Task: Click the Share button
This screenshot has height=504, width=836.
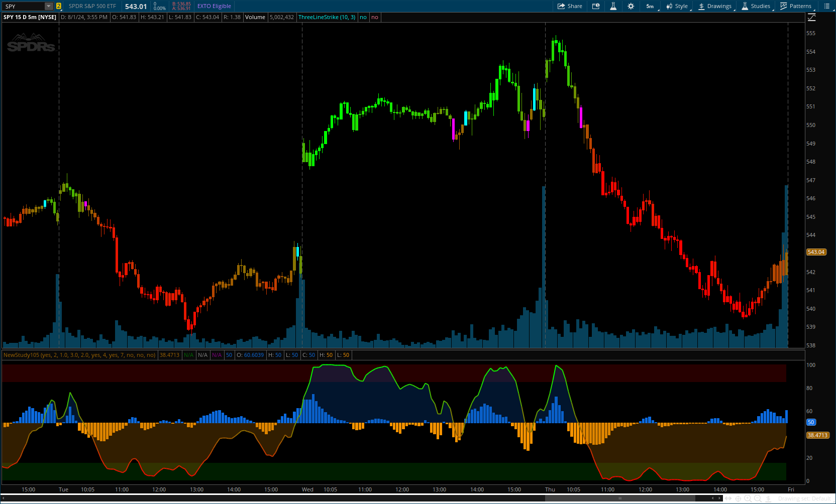Action: [570, 6]
